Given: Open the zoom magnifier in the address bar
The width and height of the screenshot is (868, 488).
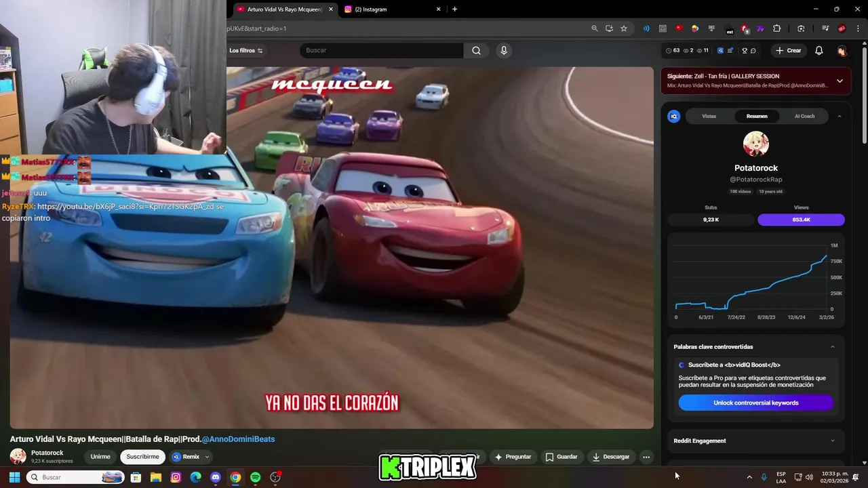Looking at the screenshot, I should pos(594,28).
